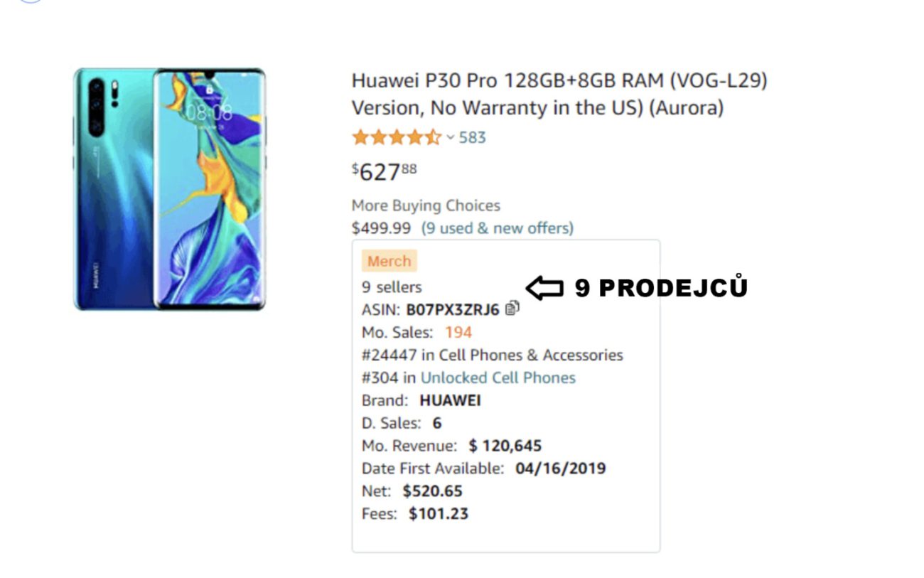Viewport: 924px width, 578px height.
Task: Click the HUAWEI brand name
Action: coord(450,400)
